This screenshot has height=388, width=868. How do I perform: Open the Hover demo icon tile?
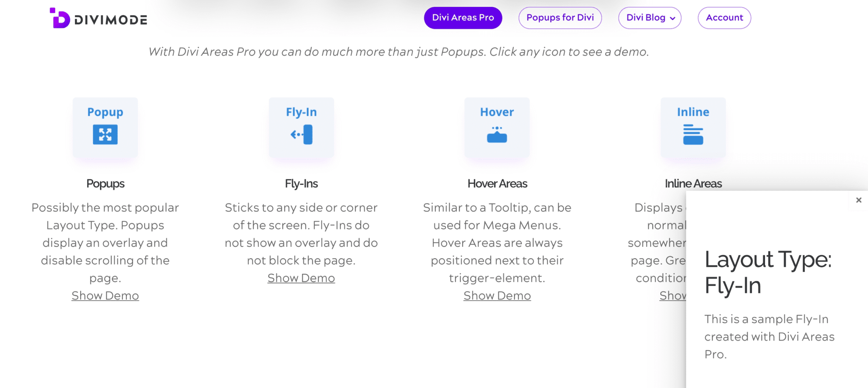click(497, 128)
